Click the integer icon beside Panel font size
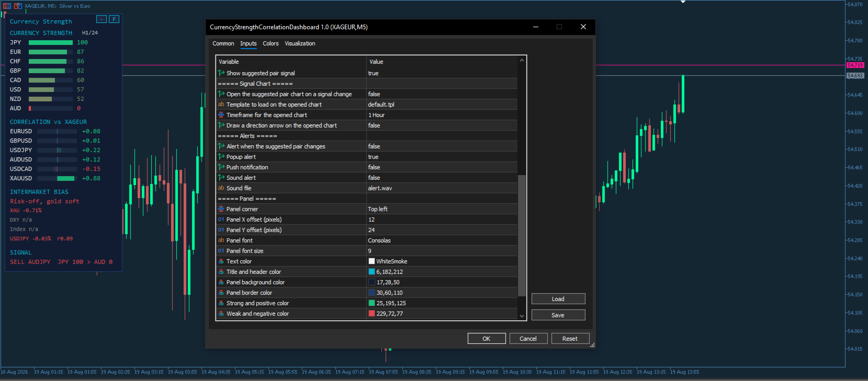Image resolution: width=868 pixels, height=381 pixels. click(221, 251)
